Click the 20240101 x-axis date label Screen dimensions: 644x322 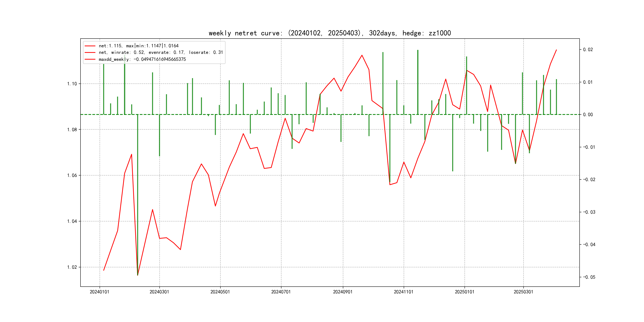[100, 292]
